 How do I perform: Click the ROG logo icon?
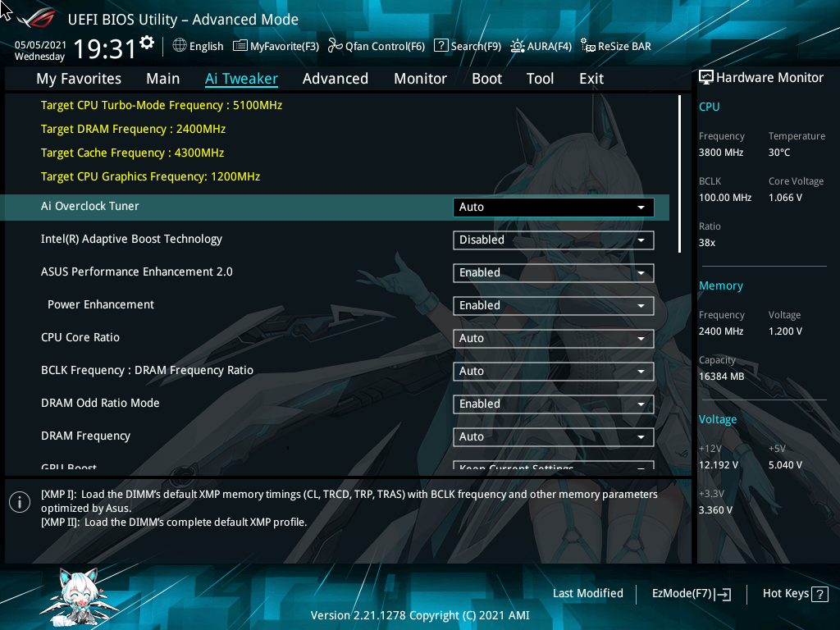click(36, 18)
